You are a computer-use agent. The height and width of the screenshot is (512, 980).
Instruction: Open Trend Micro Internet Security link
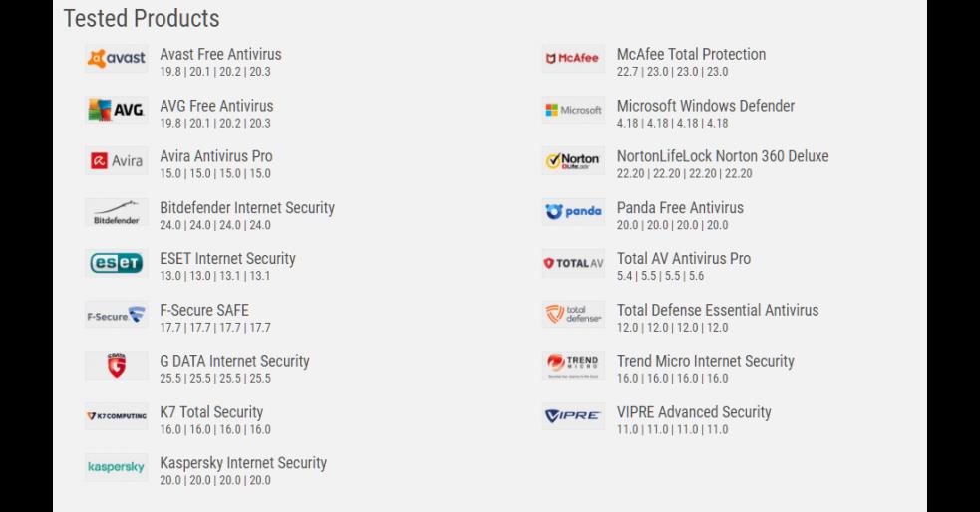coord(705,361)
